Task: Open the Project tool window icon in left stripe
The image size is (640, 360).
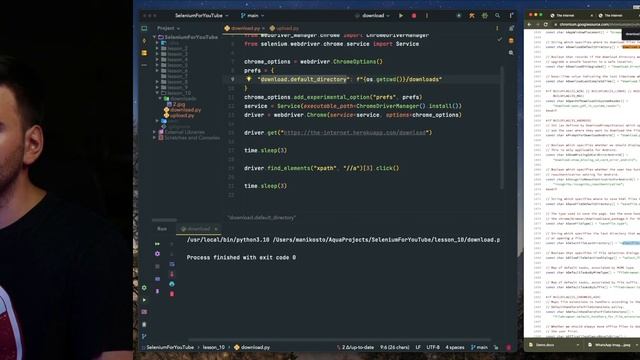Action: [x=144, y=29]
